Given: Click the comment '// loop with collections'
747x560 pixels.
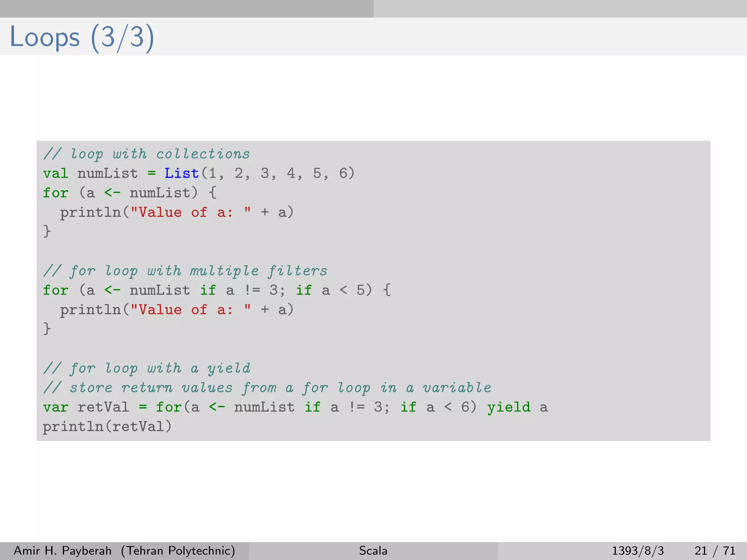Looking at the screenshot, I should [146, 154].
